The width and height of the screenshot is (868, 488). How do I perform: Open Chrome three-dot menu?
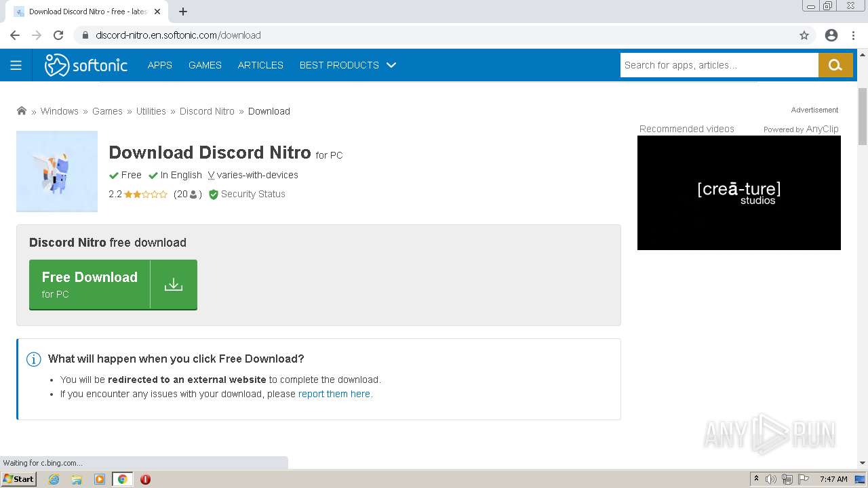[x=854, y=35]
